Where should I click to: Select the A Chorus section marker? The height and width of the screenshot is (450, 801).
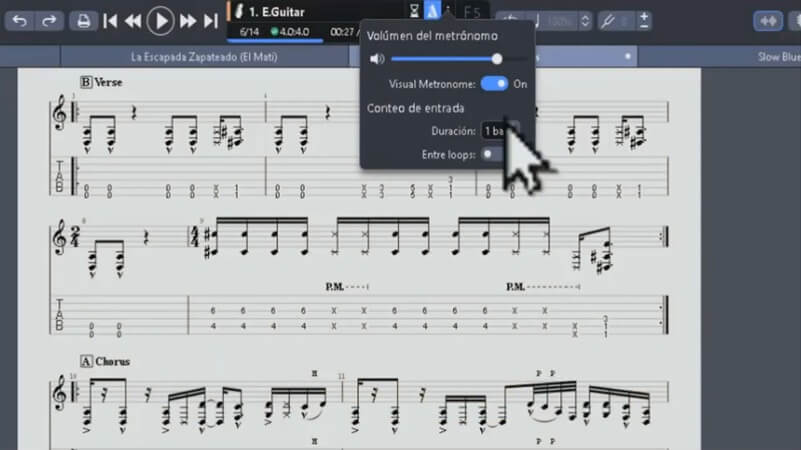(x=105, y=362)
